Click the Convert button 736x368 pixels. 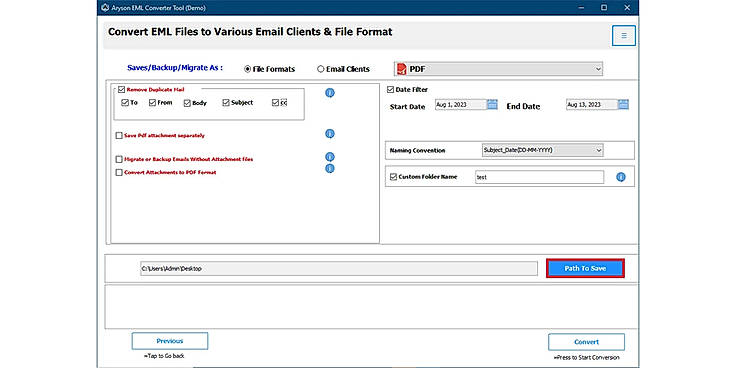[x=586, y=342]
